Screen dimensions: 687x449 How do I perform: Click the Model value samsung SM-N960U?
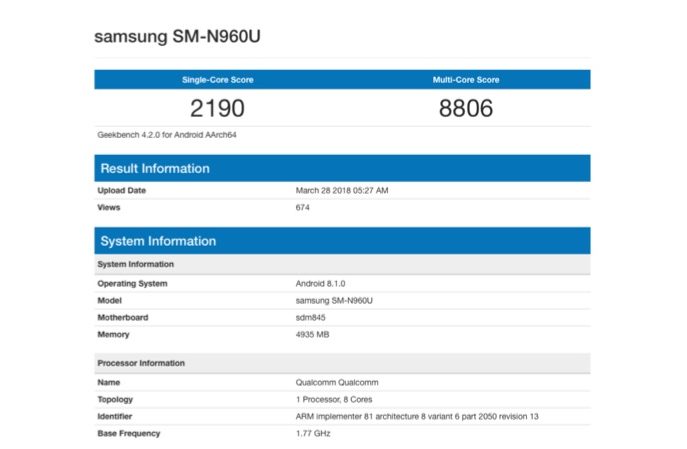click(x=334, y=300)
